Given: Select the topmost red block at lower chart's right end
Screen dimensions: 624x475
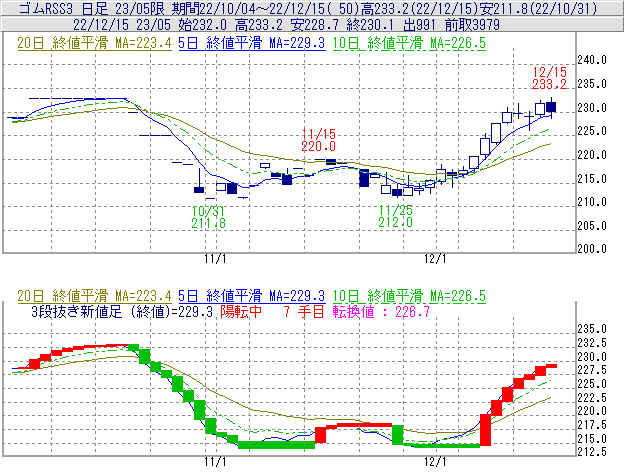Looking at the screenshot, I should [551, 366].
